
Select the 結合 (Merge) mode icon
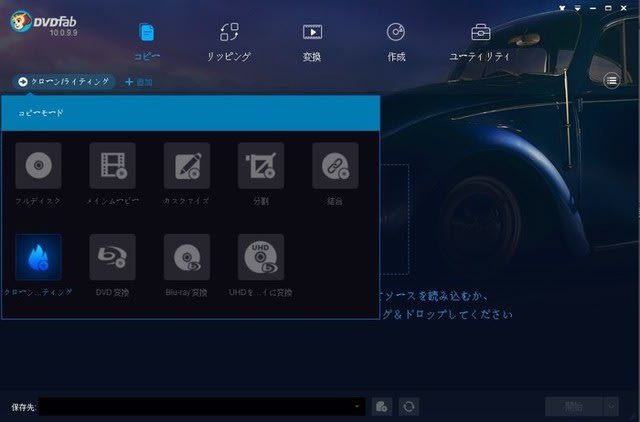[334, 165]
